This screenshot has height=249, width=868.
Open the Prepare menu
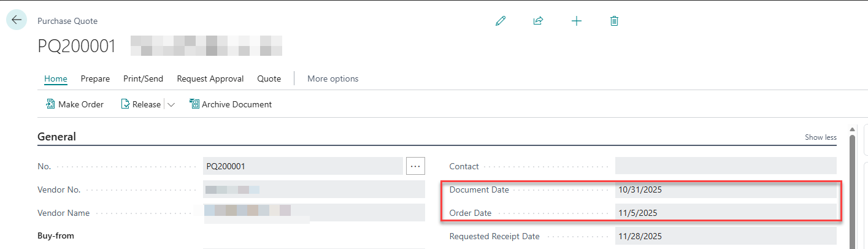pos(95,79)
